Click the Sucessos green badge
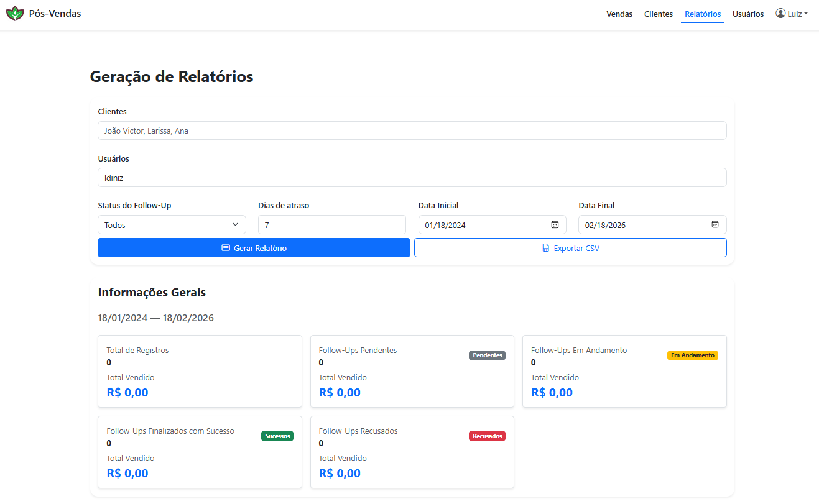 (277, 436)
